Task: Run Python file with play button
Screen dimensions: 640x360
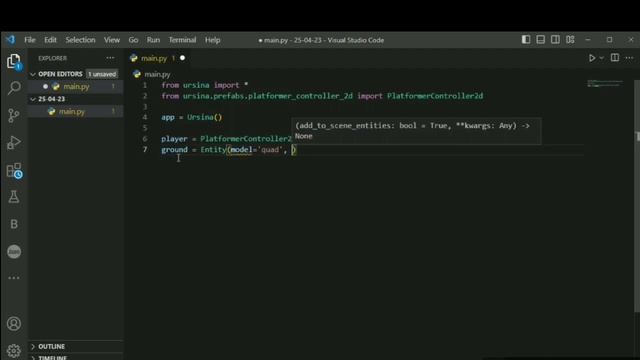Action: click(x=591, y=58)
